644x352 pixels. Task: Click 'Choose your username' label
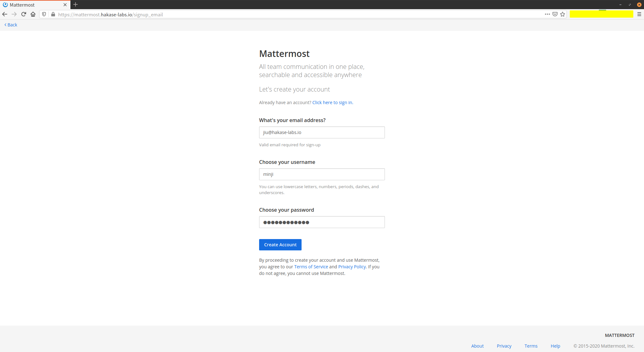pos(287,162)
